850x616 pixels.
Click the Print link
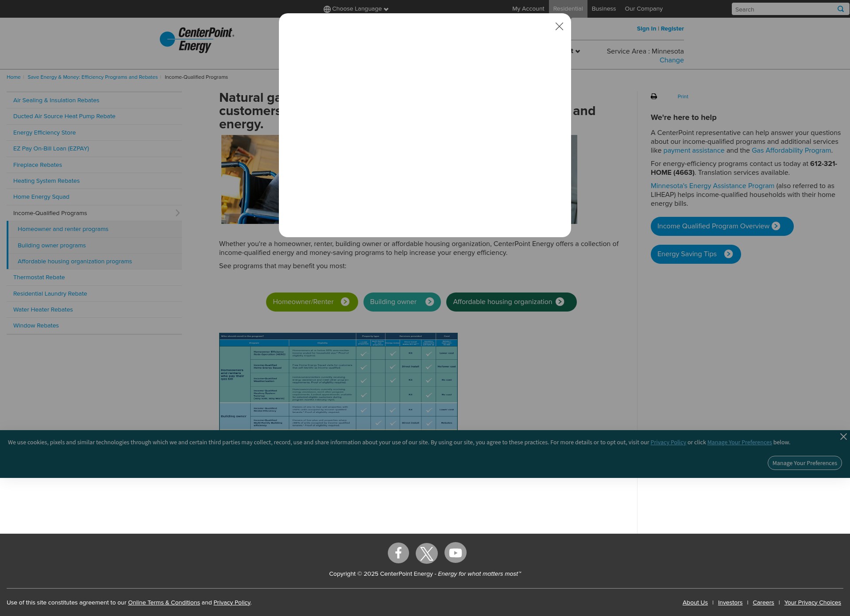tap(683, 96)
